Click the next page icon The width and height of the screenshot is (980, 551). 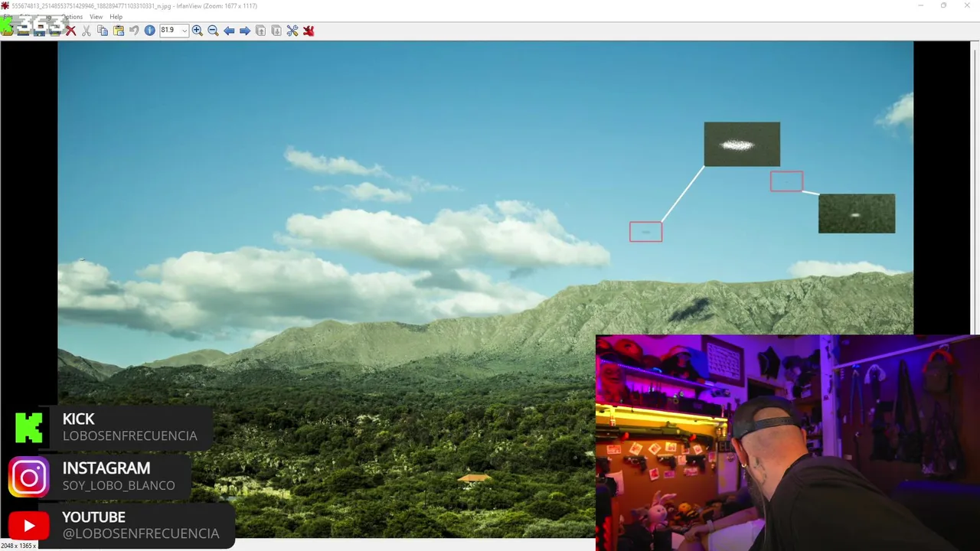pos(276,31)
